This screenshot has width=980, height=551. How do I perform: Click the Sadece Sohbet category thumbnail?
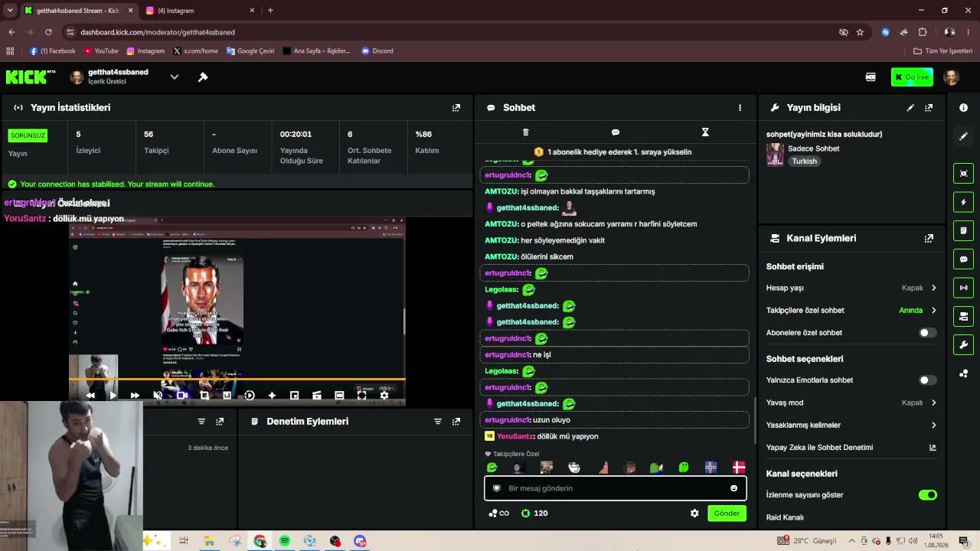pos(775,155)
